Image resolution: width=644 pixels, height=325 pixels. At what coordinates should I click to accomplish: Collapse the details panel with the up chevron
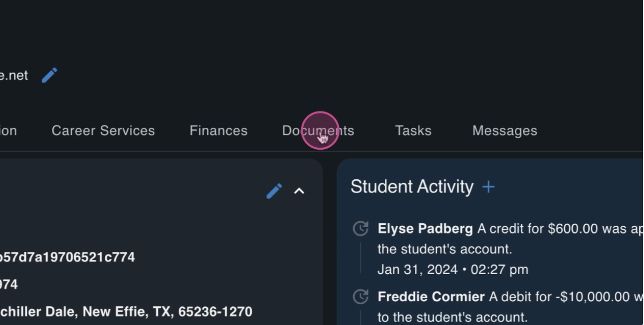click(299, 191)
